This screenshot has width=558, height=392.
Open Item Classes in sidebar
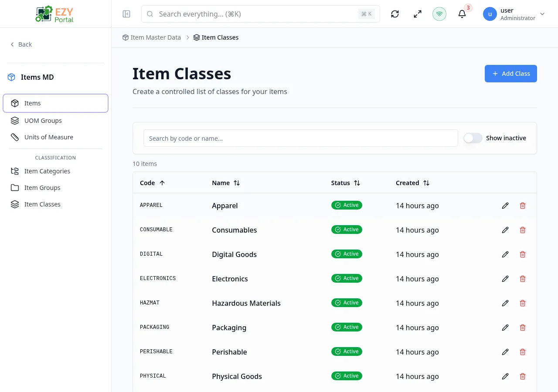click(x=55, y=204)
